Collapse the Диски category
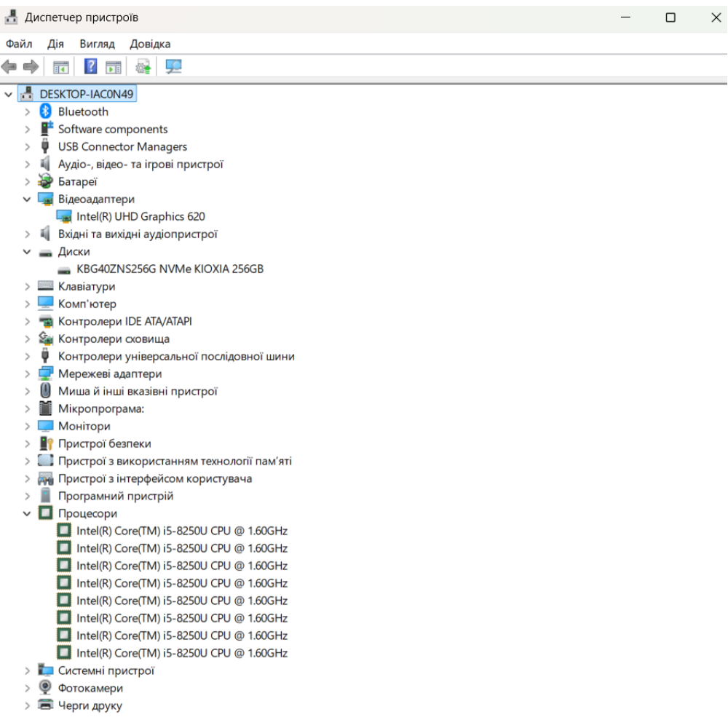728x728 pixels. (27, 251)
